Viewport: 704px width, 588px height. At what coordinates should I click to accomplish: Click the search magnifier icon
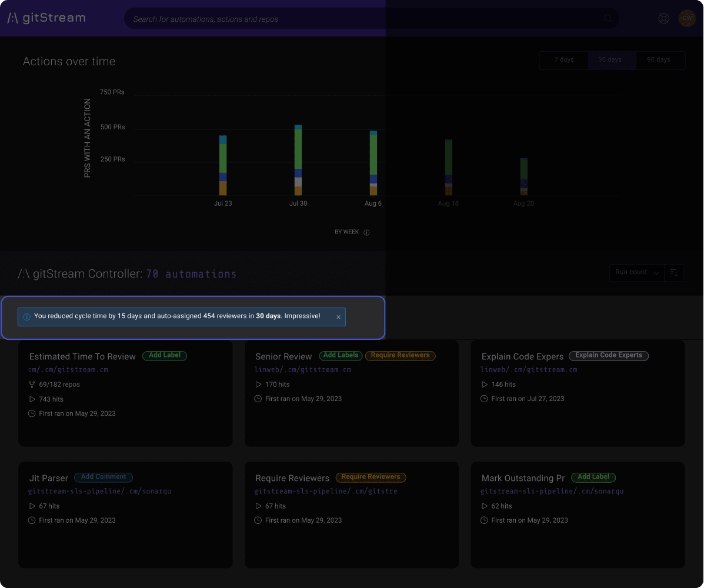(608, 18)
